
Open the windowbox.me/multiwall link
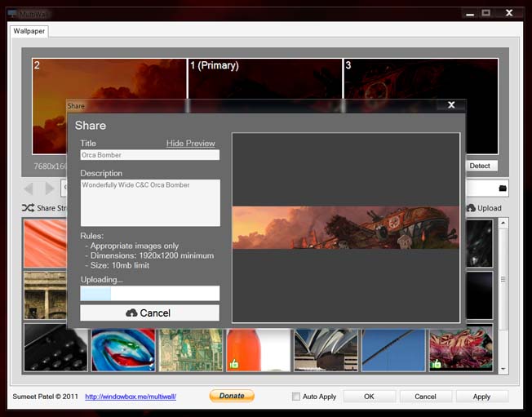(131, 397)
